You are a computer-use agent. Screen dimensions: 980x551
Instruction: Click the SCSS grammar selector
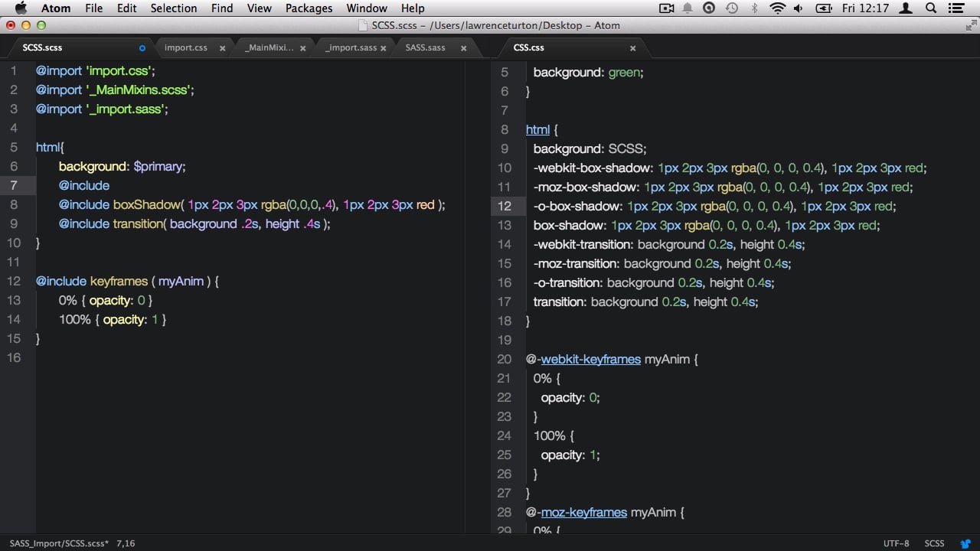pyautogui.click(x=934, y=543)
